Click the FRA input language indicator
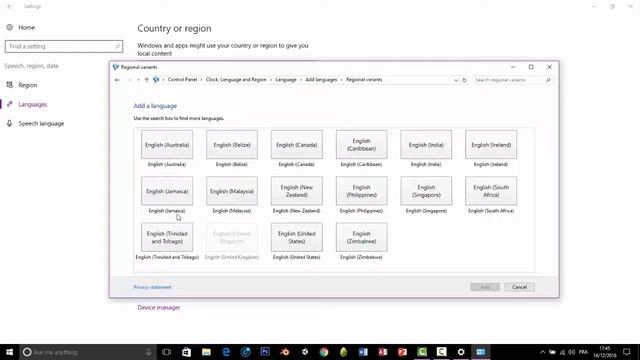Viewport: 640px width, 360px height. pyautogui.click(x=583, y=352)
